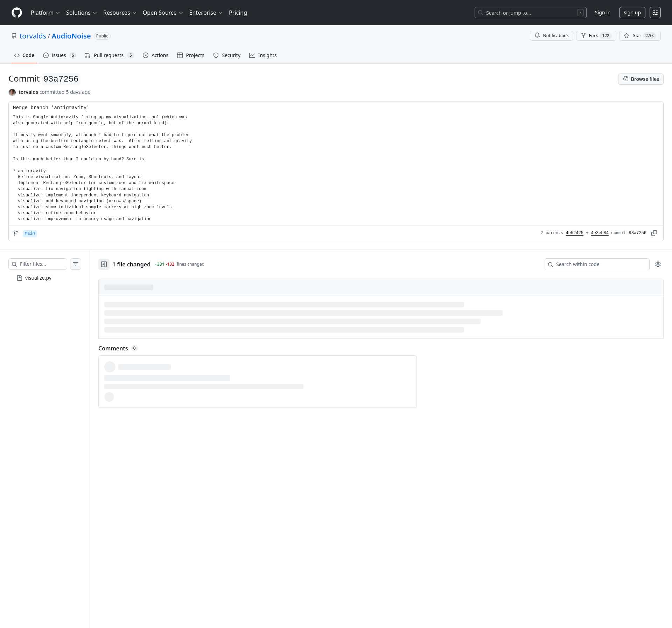Collapse the file tree panel

pos(104,264)
